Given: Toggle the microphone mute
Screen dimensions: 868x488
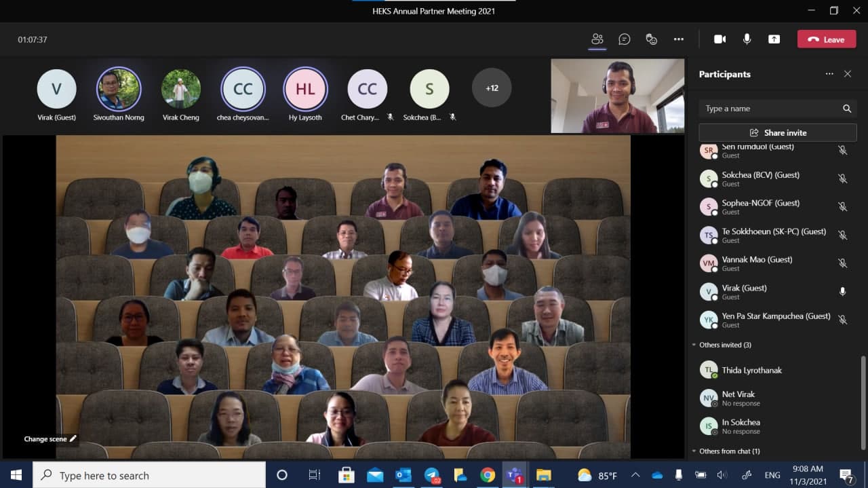Looking at the screenshot, I should click(x=747, y=39).
